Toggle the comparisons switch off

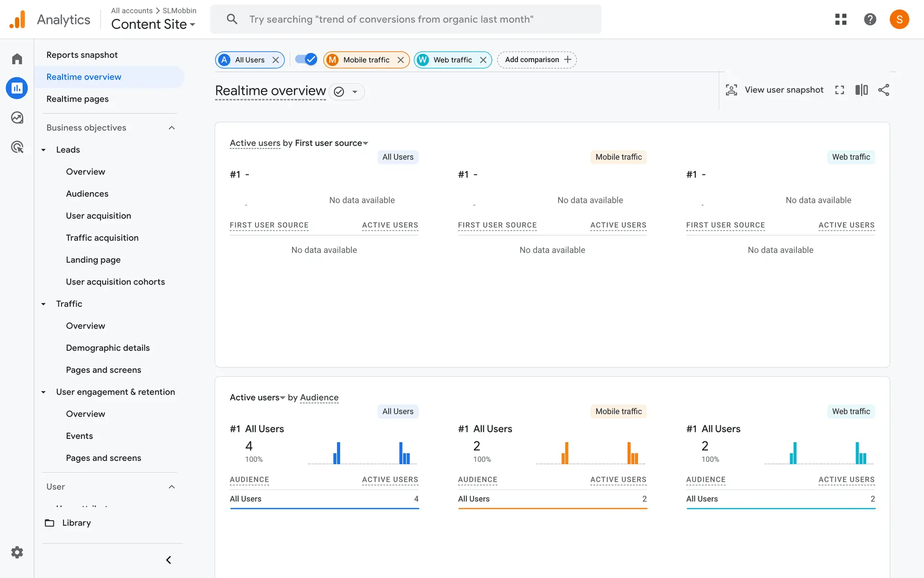click(x=306, y=59)
